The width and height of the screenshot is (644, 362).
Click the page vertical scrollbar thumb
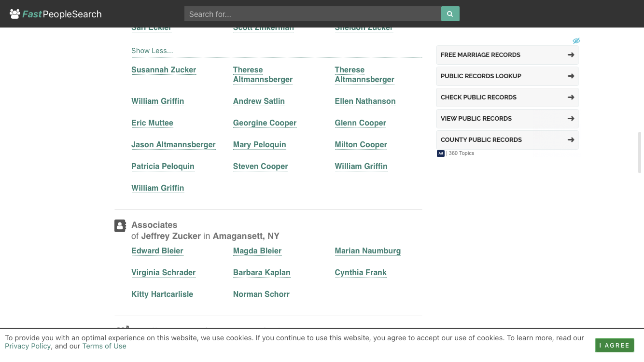click(x=640, y=152)
